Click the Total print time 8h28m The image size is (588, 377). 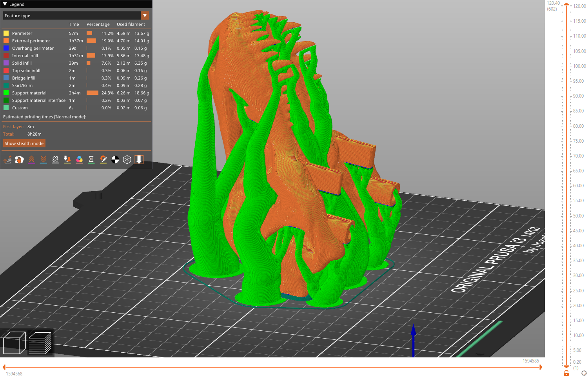click(x=34, y=134)
